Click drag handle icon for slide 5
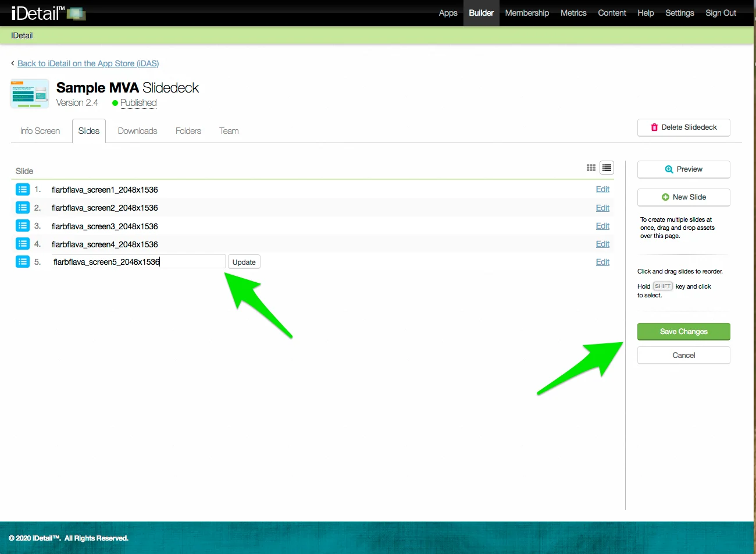The width and height of the screenshot is (756, 554). [x=23, y=261]
